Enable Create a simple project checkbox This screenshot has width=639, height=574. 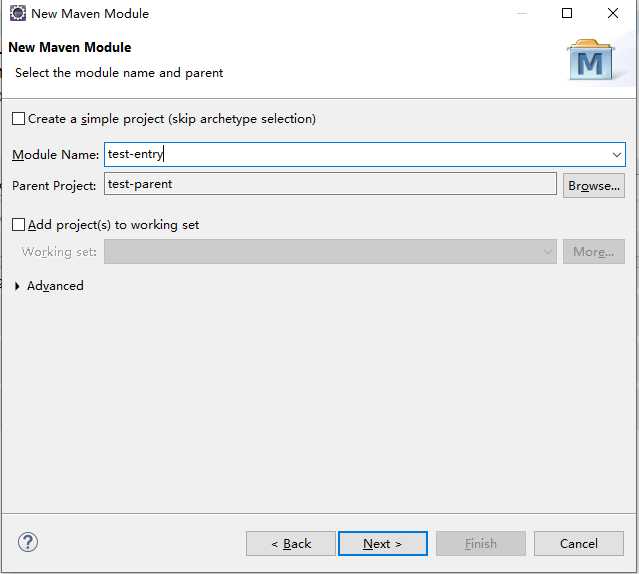coord(18,119)
